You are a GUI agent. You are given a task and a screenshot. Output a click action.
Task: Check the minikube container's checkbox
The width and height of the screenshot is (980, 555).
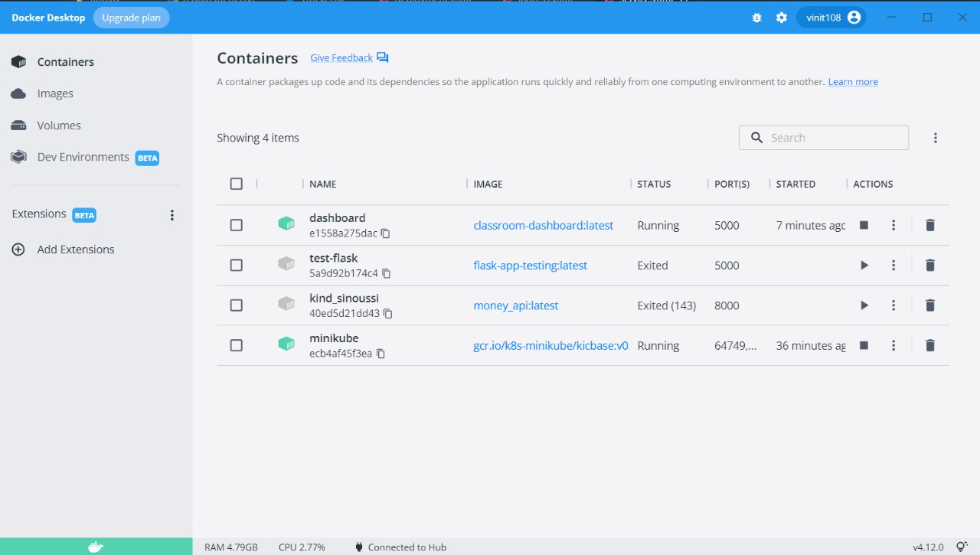coord(236,345)
